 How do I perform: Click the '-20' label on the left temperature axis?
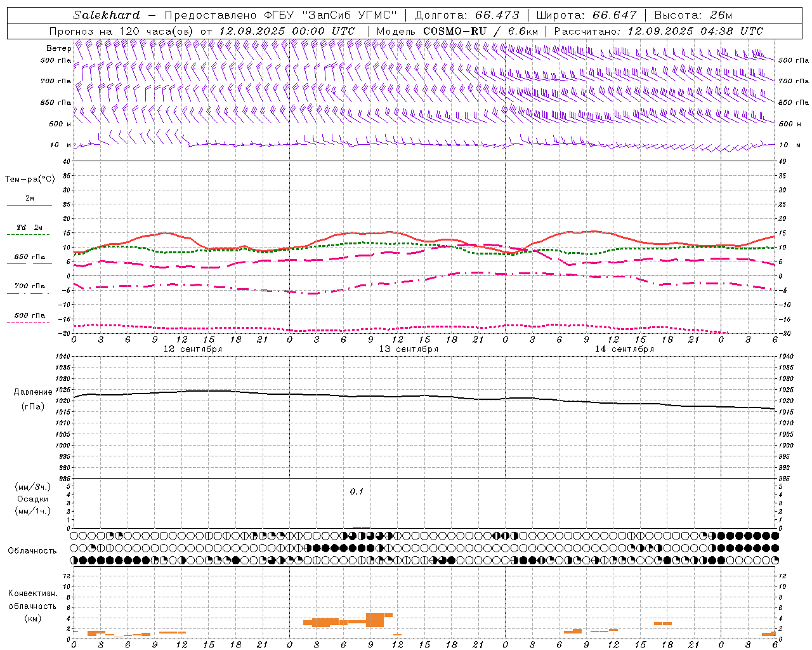64,333
